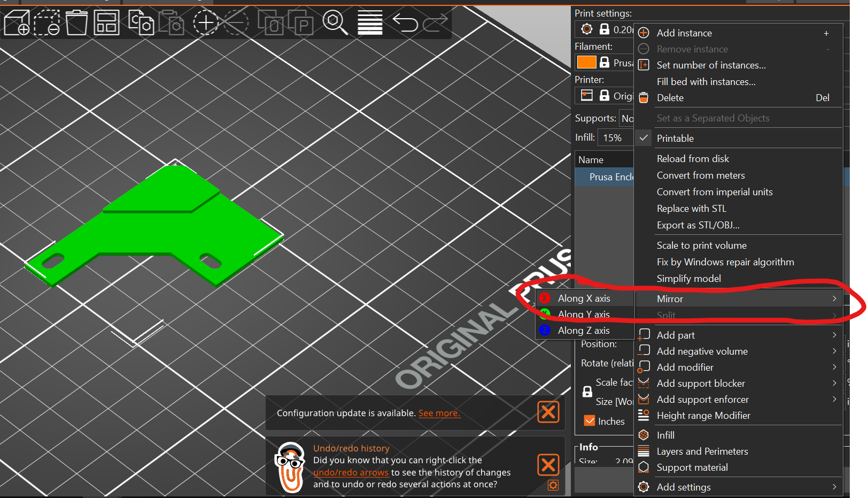
Task: Toggle the lock icon next to the filament preset
Action: click(603, 62)
